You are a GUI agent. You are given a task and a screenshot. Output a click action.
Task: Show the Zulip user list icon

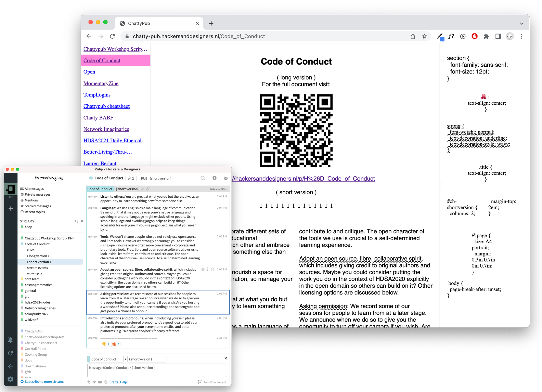225,178
